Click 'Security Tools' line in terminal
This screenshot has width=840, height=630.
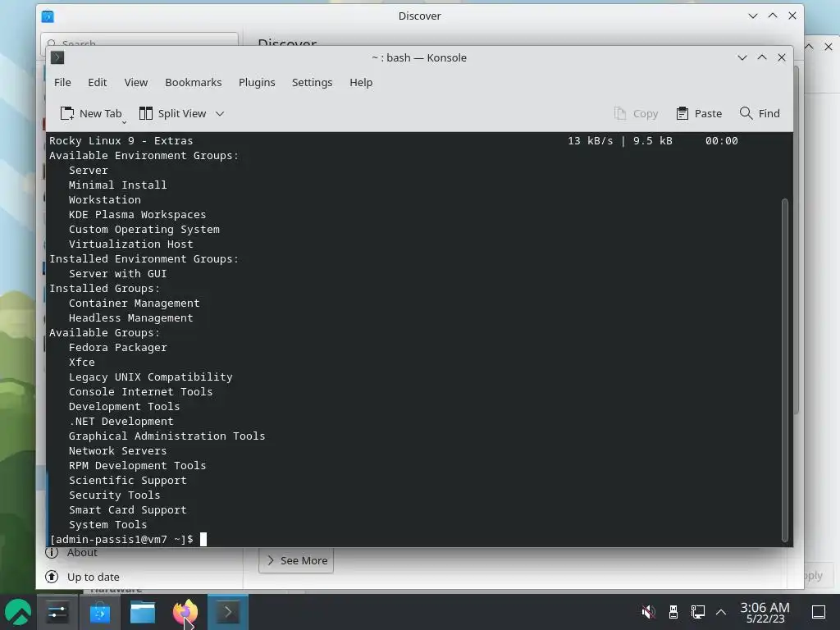coord(114,495)
